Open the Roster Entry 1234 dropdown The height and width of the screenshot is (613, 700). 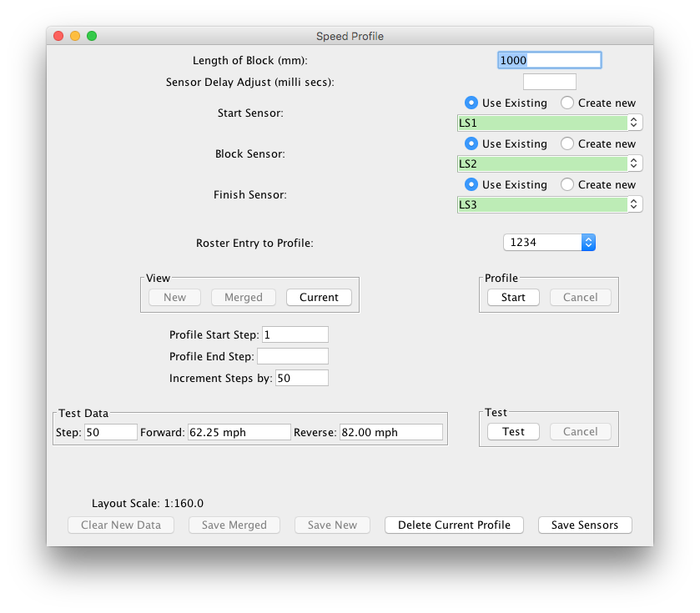click(549, 242)
